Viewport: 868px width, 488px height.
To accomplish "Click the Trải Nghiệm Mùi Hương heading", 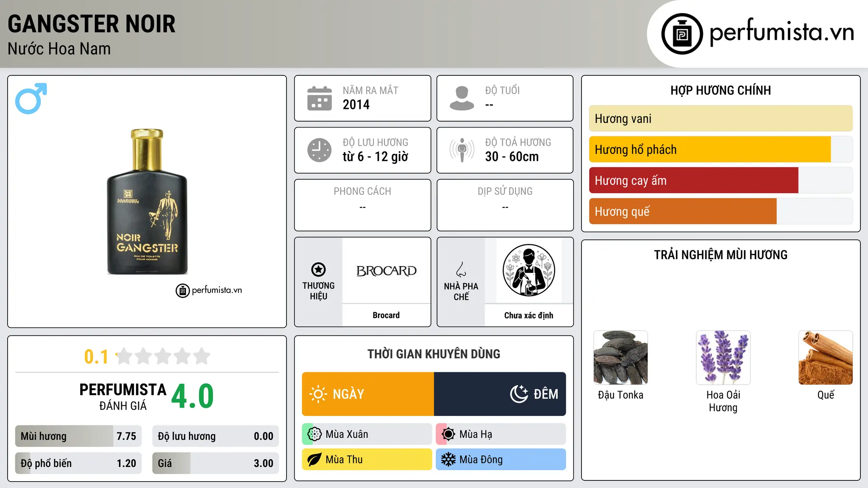I will point(721,255).
